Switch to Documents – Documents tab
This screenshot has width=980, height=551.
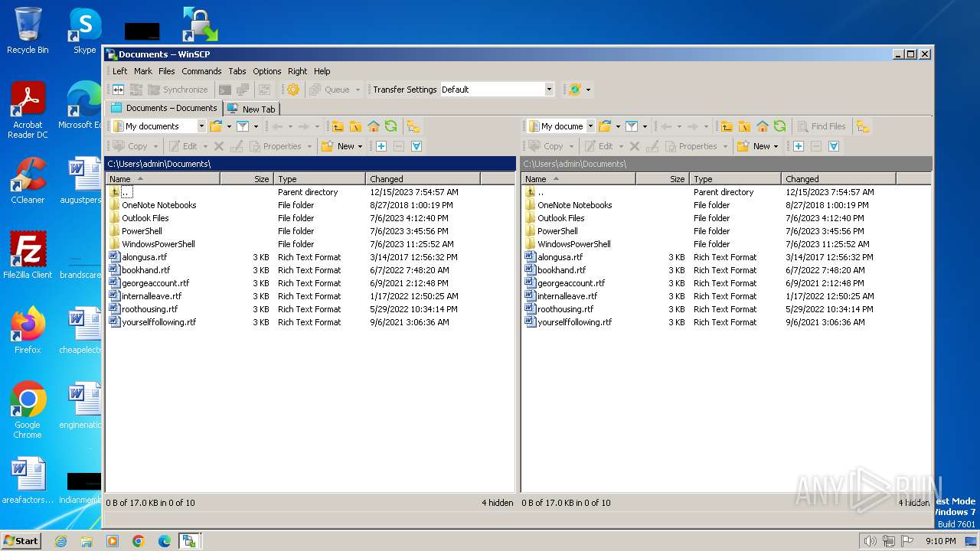coord(164,108)
